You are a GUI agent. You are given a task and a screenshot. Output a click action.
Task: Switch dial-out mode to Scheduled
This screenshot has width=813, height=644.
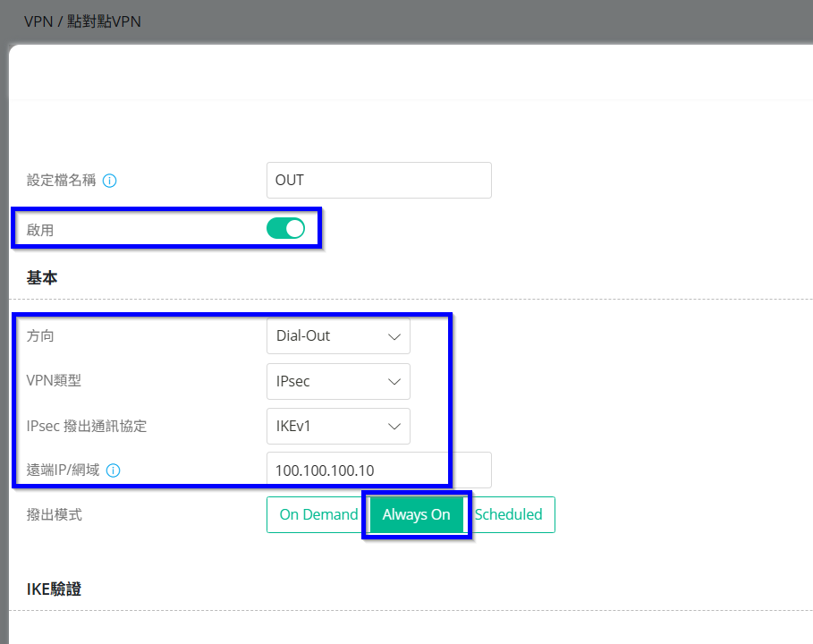point(508,515)
